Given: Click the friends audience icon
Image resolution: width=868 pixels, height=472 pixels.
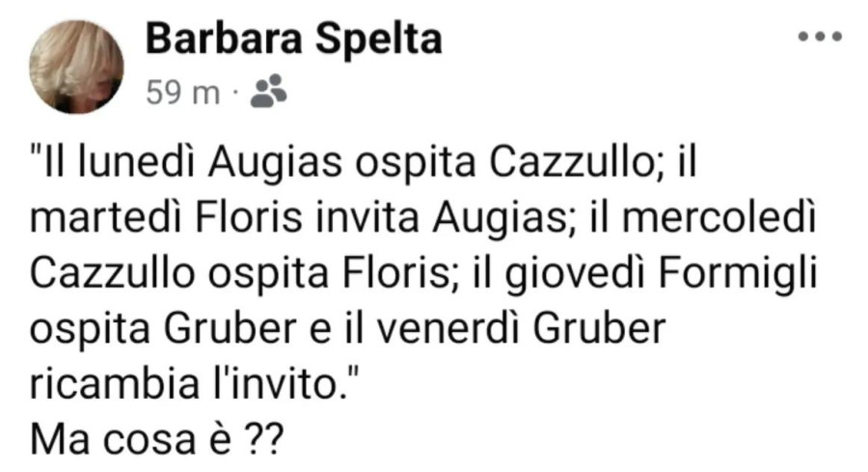Looking at the screenshot, I should pyautogui.click(x=267, y=93).
